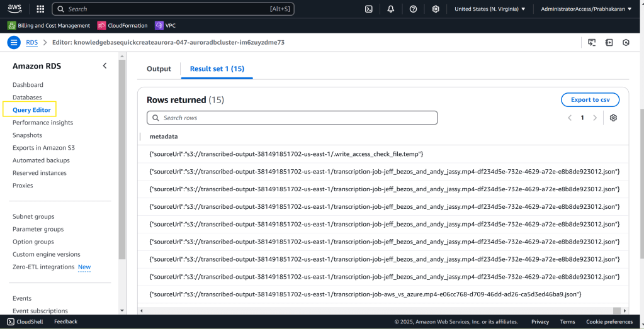
Task: Collapse the Amazon RDS sidebar
Action: (x=105, y=66)
